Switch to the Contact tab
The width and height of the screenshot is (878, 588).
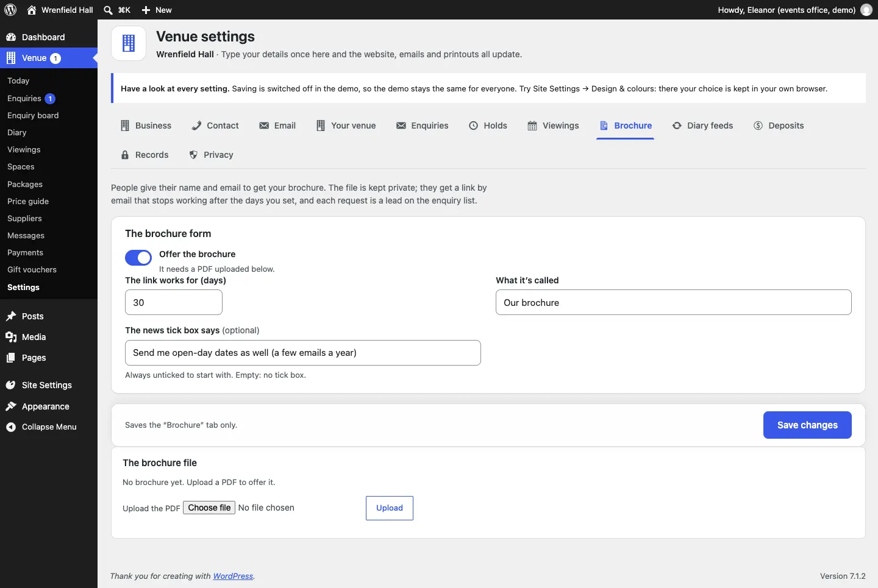(x=215, y=126)
